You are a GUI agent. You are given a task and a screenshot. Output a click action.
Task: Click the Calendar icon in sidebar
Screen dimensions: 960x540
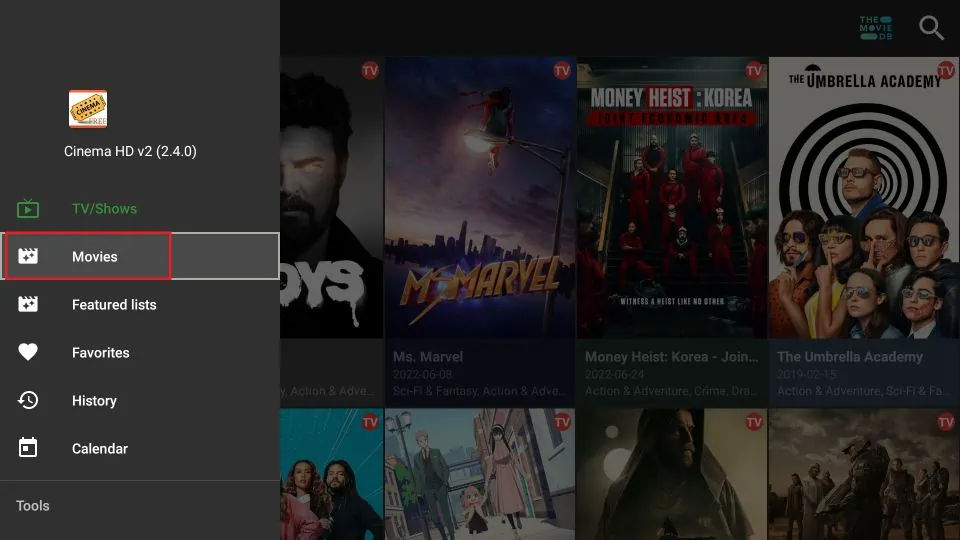pyautogui.click(x=28, y=449)
